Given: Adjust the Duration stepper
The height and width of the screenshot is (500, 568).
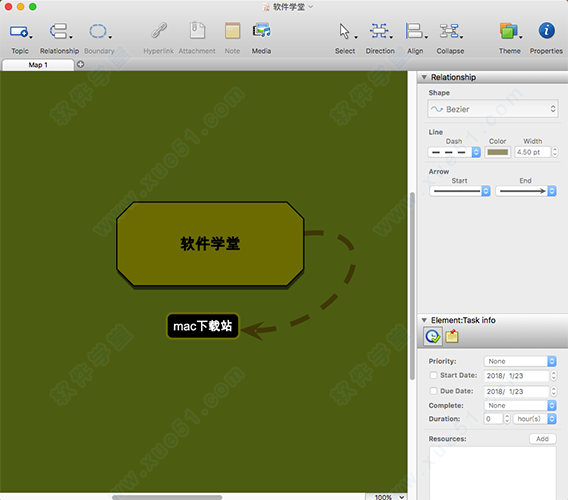Looking at the screenshot, I should tap(507, 419).
